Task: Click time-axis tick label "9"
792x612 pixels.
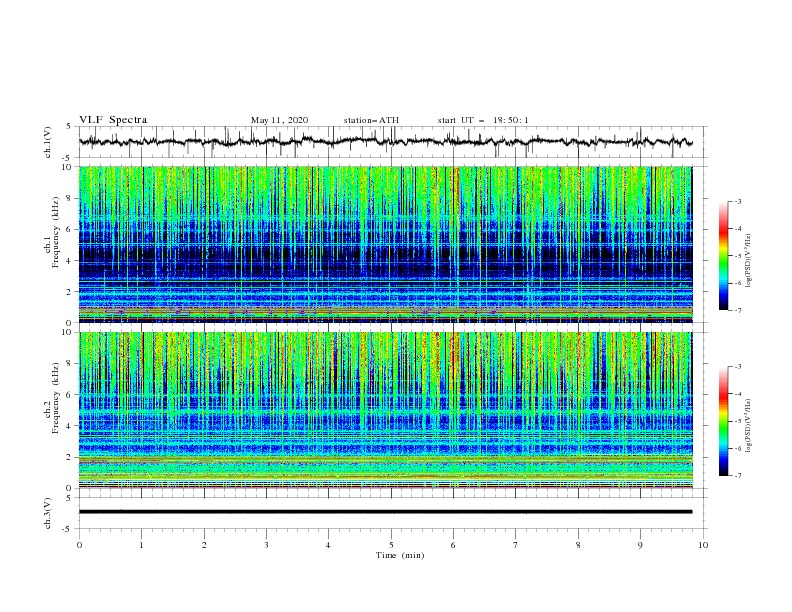Action: click(640, 545)
